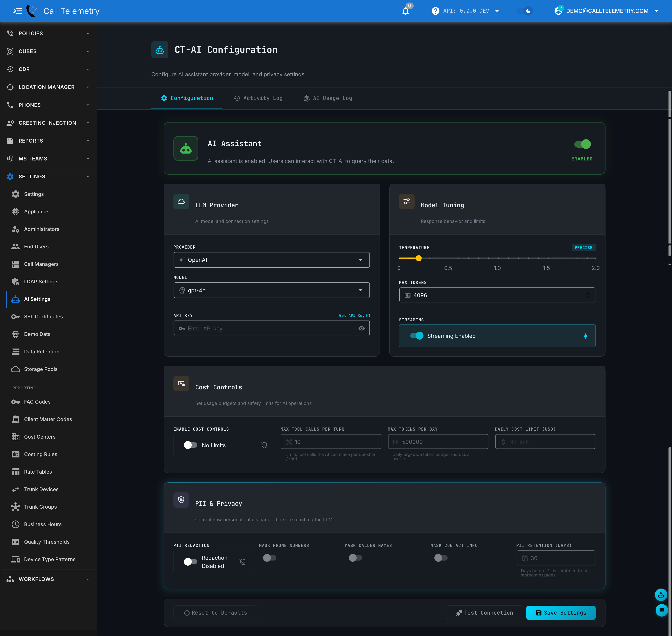Click Save Settings button
672x636 pixels.
561,613
